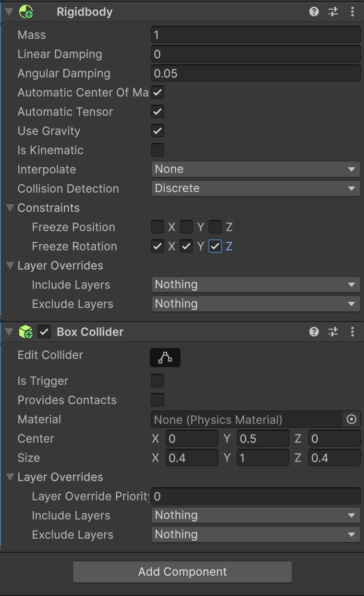Open the Interpolate dropdown

[256, 169]
